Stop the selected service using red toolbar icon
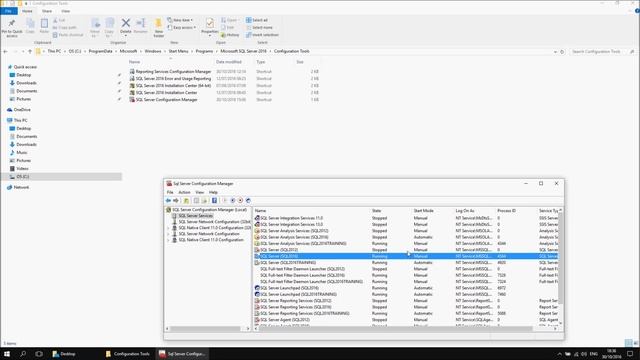 tap(240, 200)
